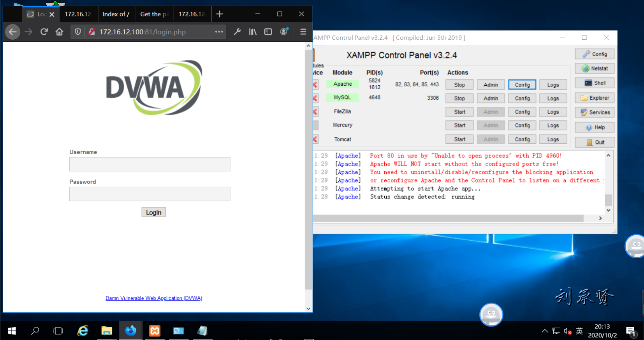Quit the XAMPP Control Panel

click(595, 142)
